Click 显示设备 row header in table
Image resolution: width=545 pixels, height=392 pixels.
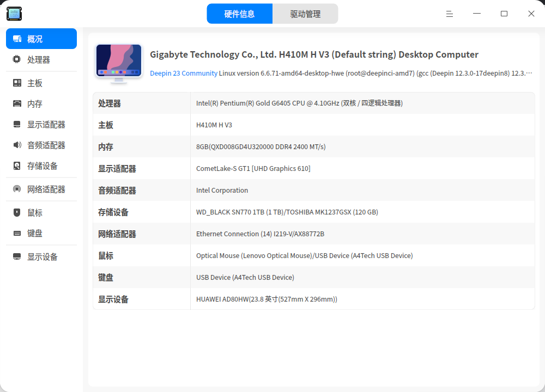pos(113,299)
